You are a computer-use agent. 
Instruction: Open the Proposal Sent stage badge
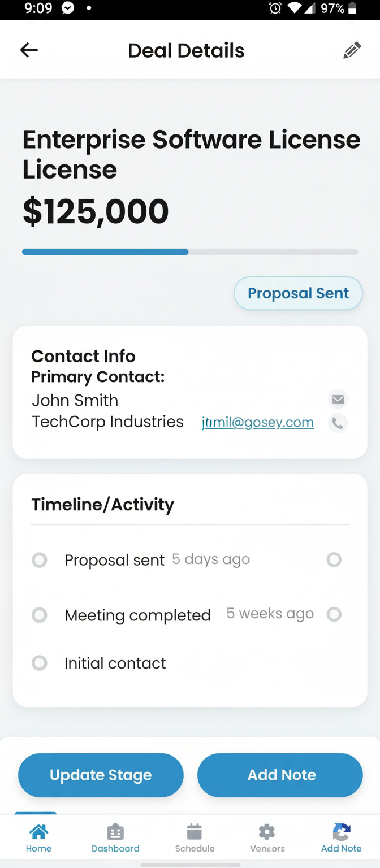[x=298, y=293]
